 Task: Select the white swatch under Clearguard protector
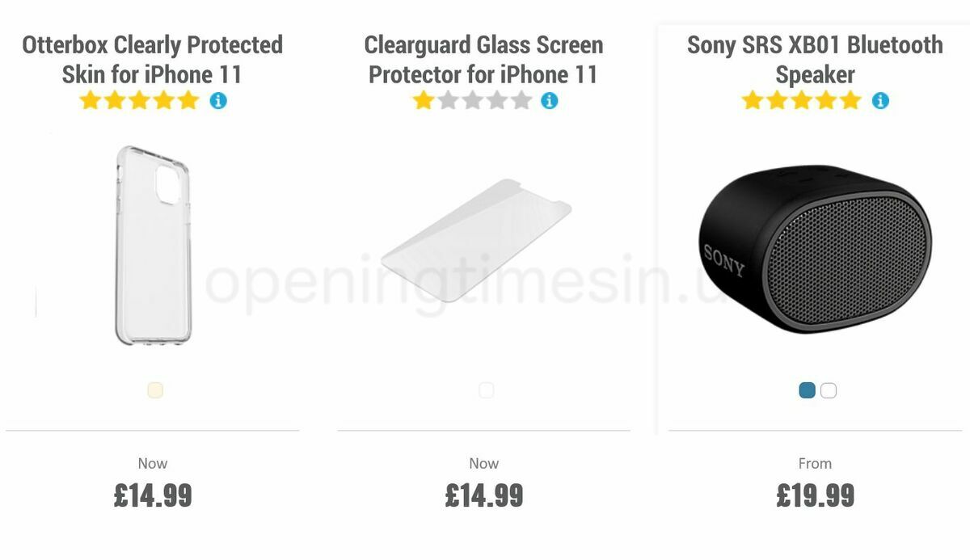[485, 389]
